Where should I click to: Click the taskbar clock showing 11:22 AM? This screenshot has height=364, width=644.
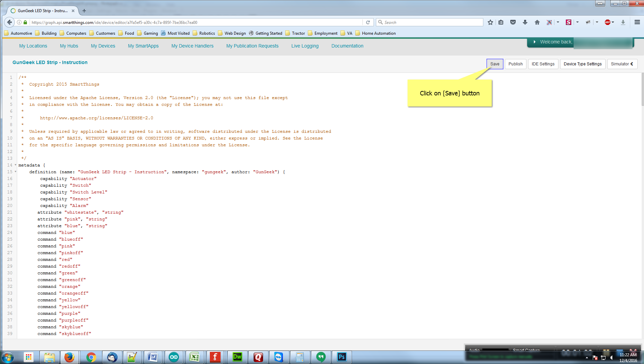[628, 358]
